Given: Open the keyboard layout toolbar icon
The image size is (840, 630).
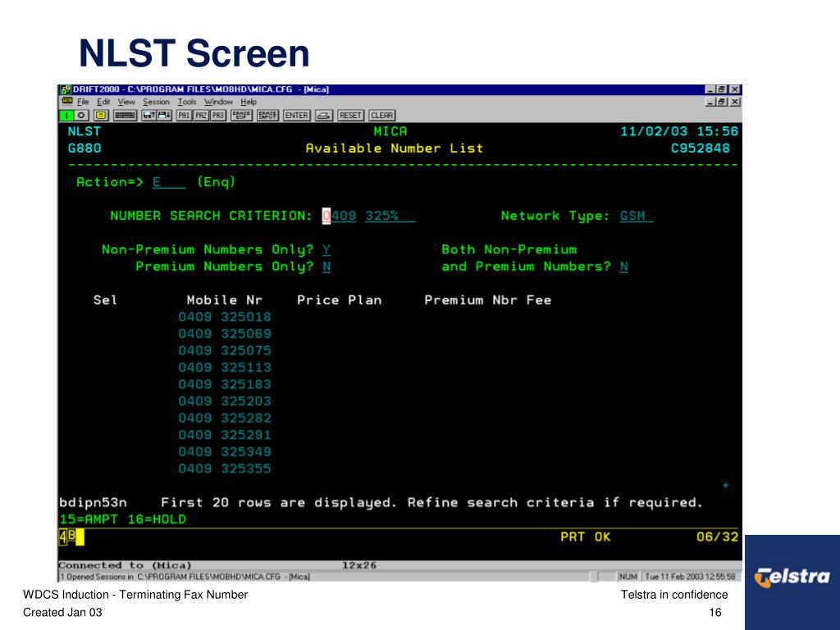Looking at the screenshot, I should 126,115.
